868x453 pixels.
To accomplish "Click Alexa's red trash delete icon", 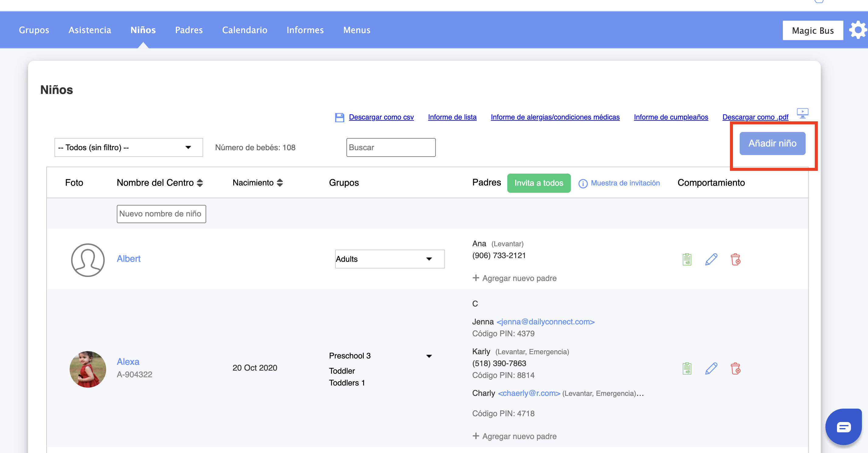I will click(x=735, y=368).
